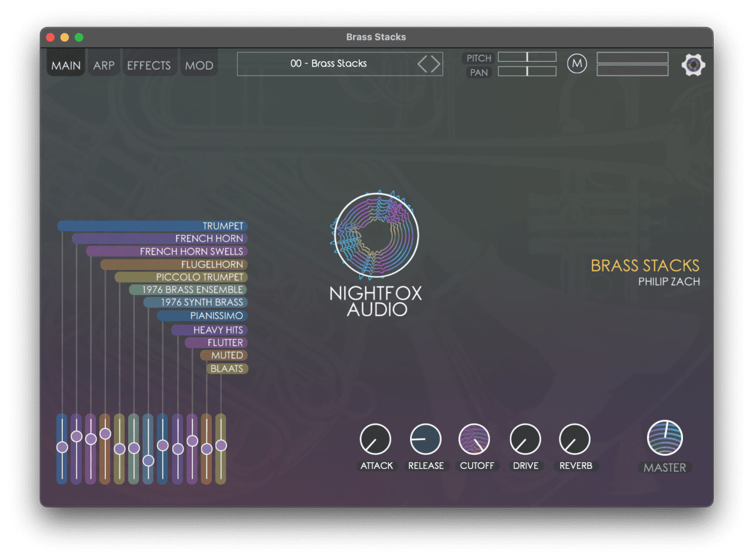Go to previous preset with left arrow
The height and width of the screenshot is (560, 753).
coord(422,64)
